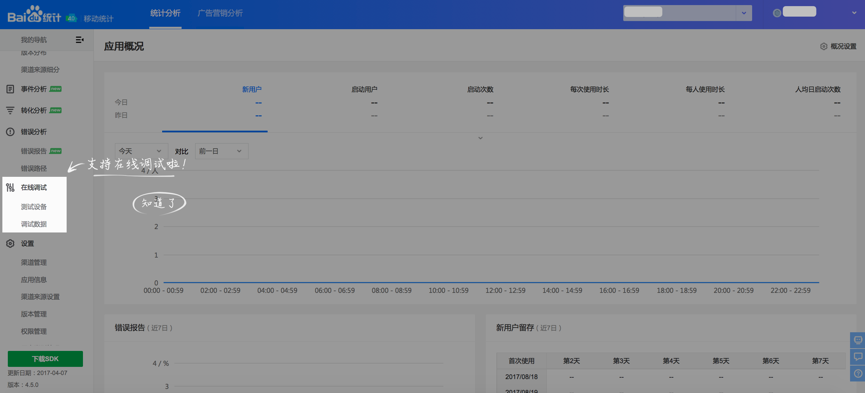Click the 错误分析 exclamation icon

pos(10,132)
